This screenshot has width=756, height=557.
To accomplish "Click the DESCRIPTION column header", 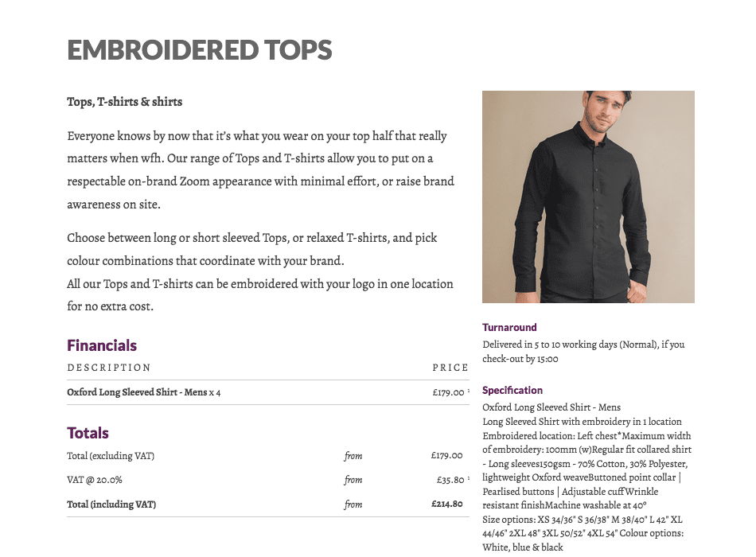I will [109, 368].
